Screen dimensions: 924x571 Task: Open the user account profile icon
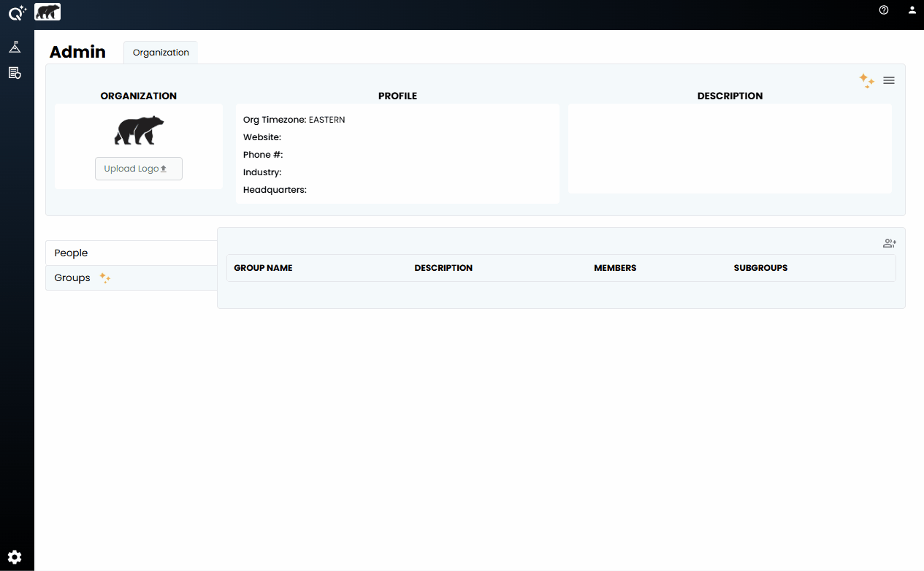tap(912, 10)
